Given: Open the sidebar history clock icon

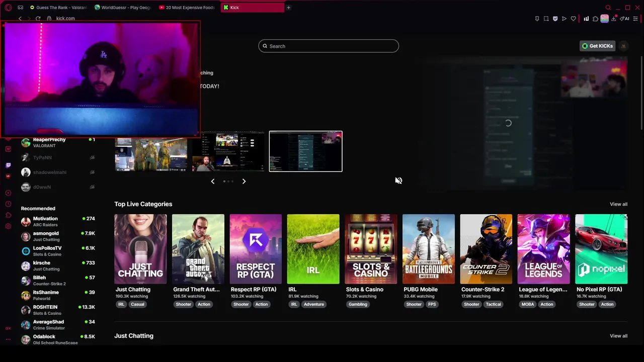Looking at the screenshot, I should (8, 204).
